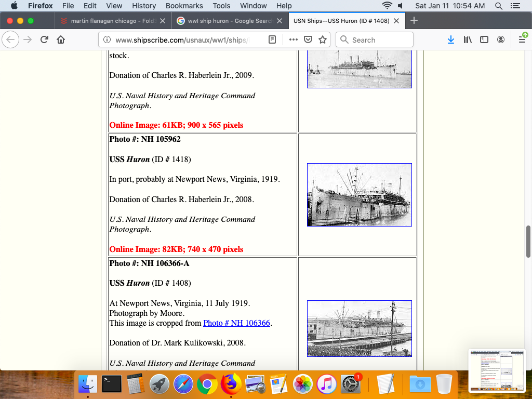Go to Firefox home page
Screen dimensions: 532x399
(61, 40)
